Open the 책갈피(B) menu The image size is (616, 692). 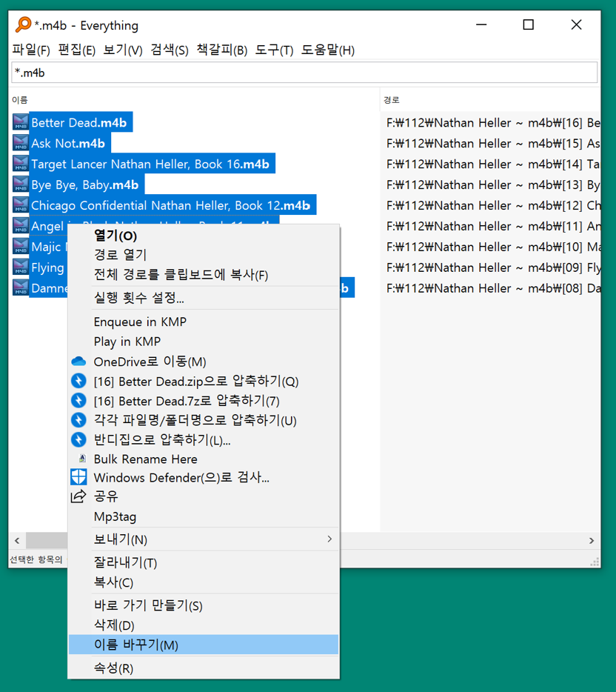click(222, 50)
